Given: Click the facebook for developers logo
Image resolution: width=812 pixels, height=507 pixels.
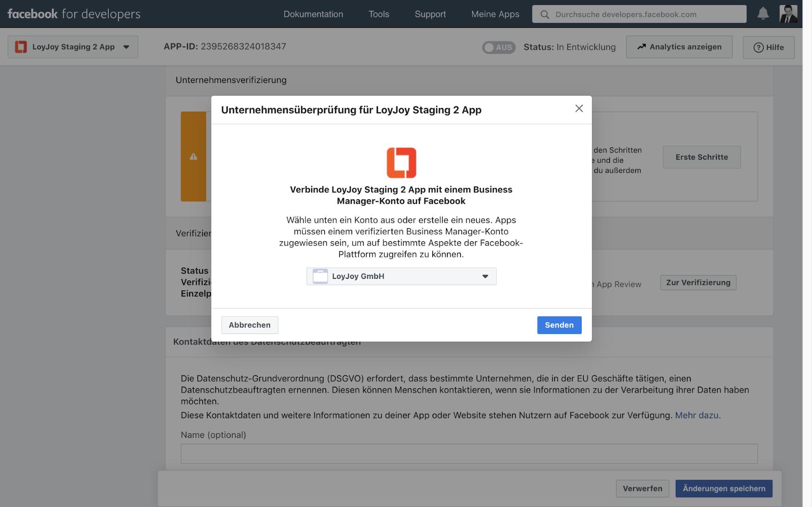Looking at the screenshot, I should (x=74, y=14).
